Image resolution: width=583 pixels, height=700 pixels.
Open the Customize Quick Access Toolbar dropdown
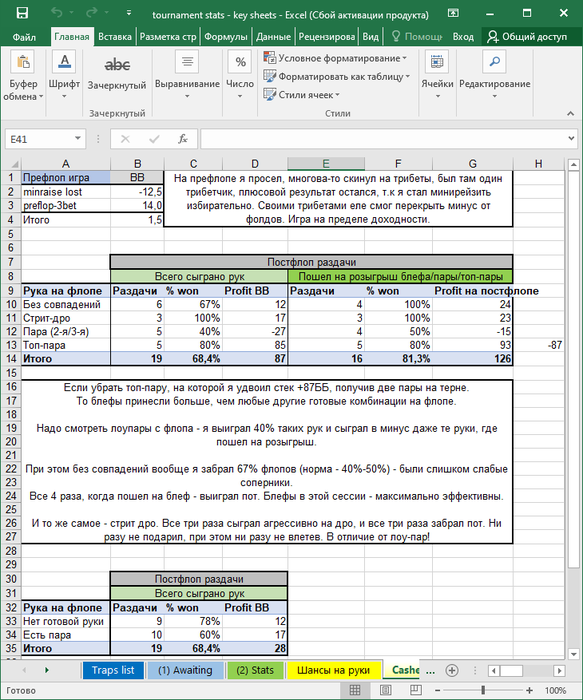point(129,13)
